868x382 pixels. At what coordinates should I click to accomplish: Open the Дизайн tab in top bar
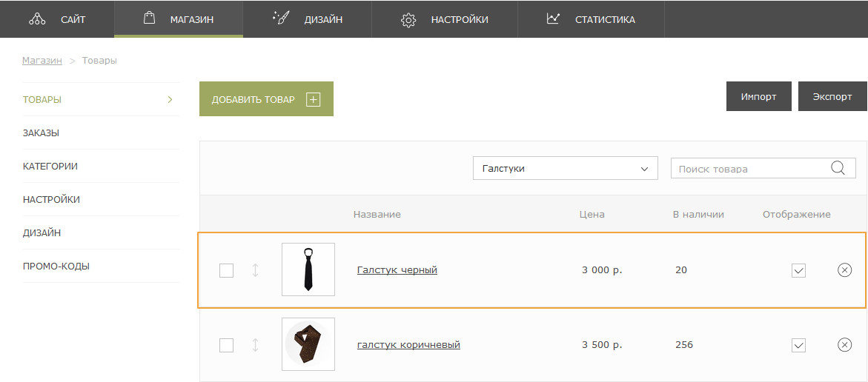click(x=307, y=19)
